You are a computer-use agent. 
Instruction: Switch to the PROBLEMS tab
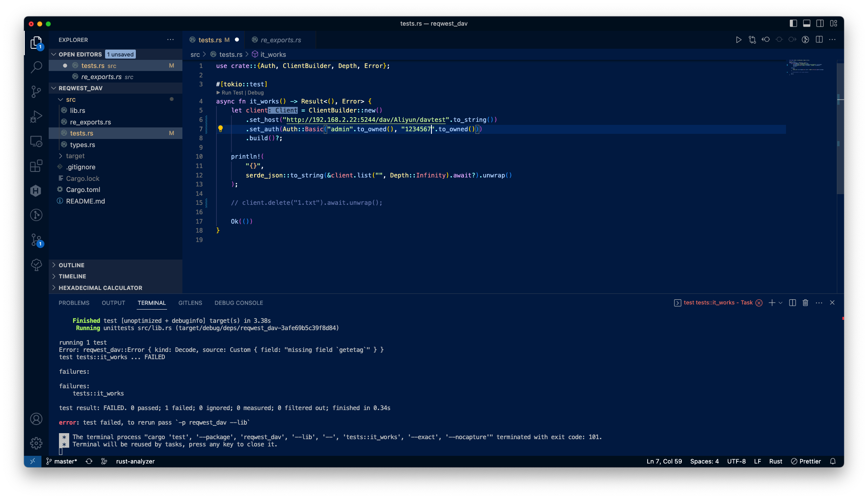click(x=74, y=303)
